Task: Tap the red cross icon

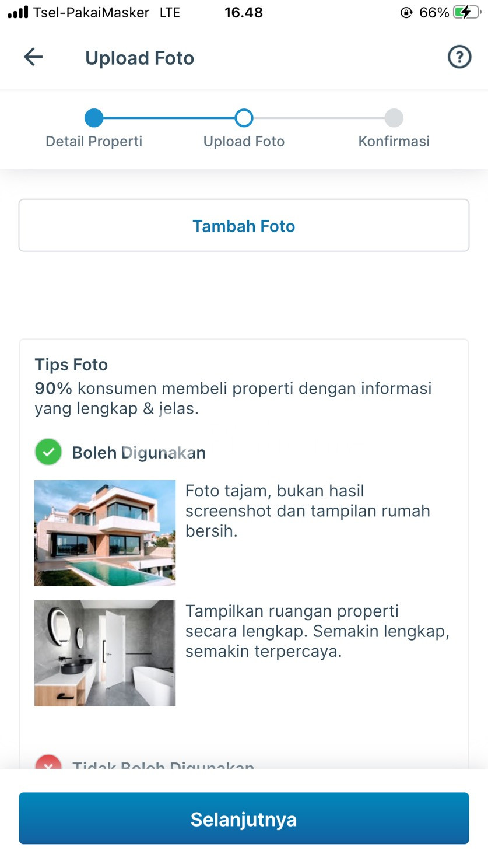Action: click(48, 762)
